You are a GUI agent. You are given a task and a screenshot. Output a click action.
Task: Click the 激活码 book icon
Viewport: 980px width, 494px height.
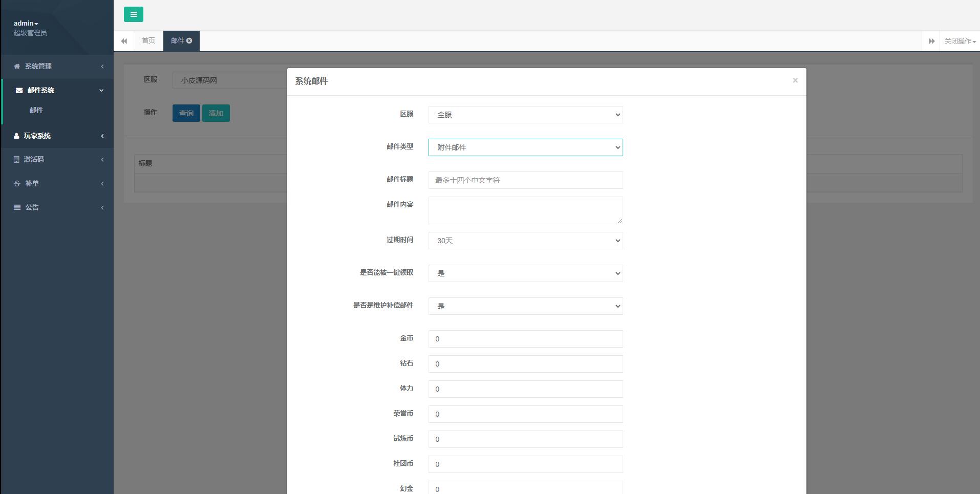click(x=16, y=159)
